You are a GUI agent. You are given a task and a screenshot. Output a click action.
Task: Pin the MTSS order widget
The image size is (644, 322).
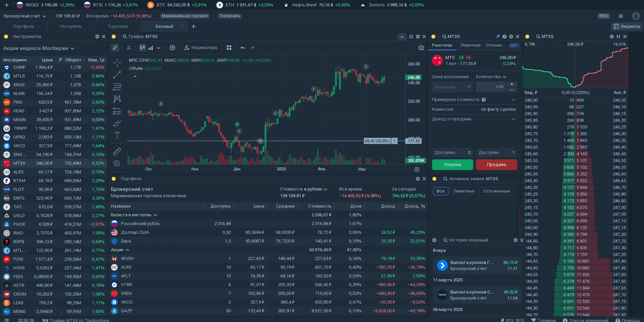[498, 37]
